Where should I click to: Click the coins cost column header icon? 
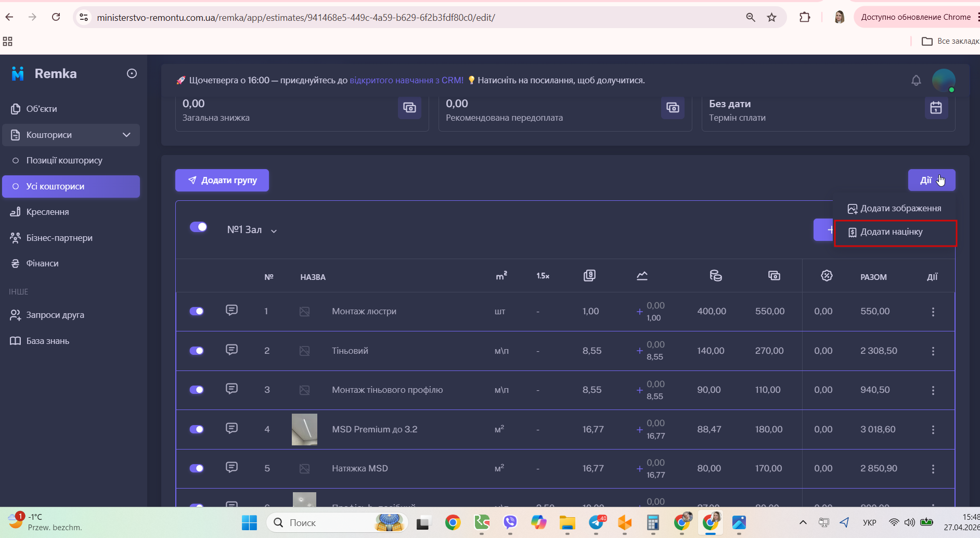tap(716, 276)
